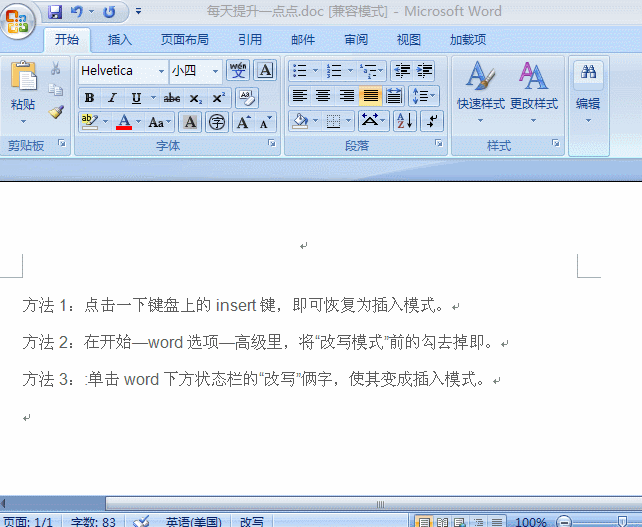Toggle strikethrough abc formatting
The height and width of the screenshot is (527, 642).
(172, 98)
